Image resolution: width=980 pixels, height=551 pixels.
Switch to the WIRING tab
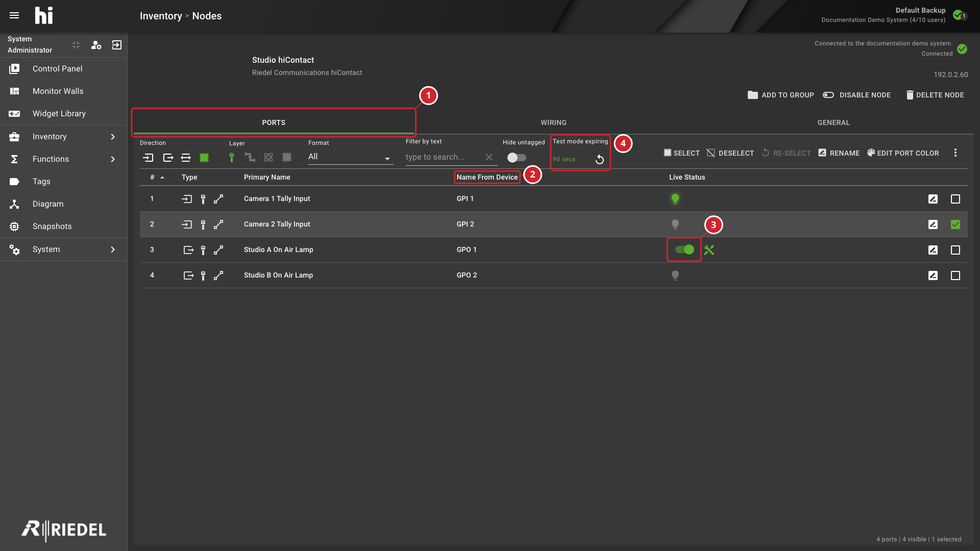[553, 122]
